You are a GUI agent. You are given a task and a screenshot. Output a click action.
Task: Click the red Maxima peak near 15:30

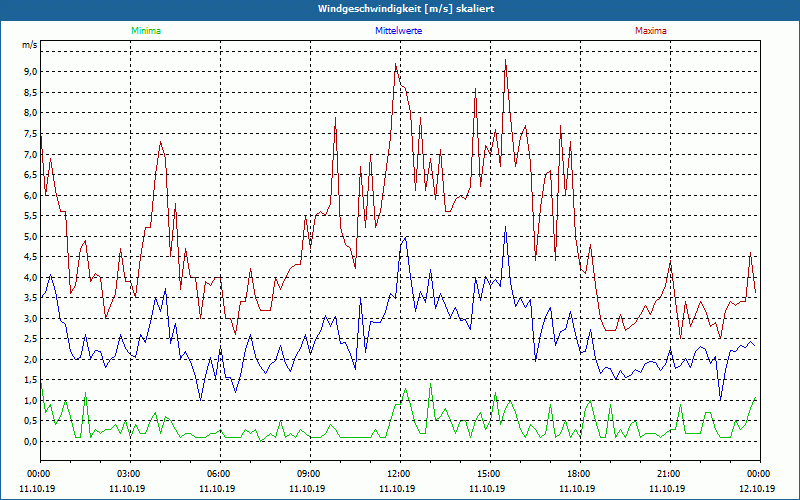point(505,60)
